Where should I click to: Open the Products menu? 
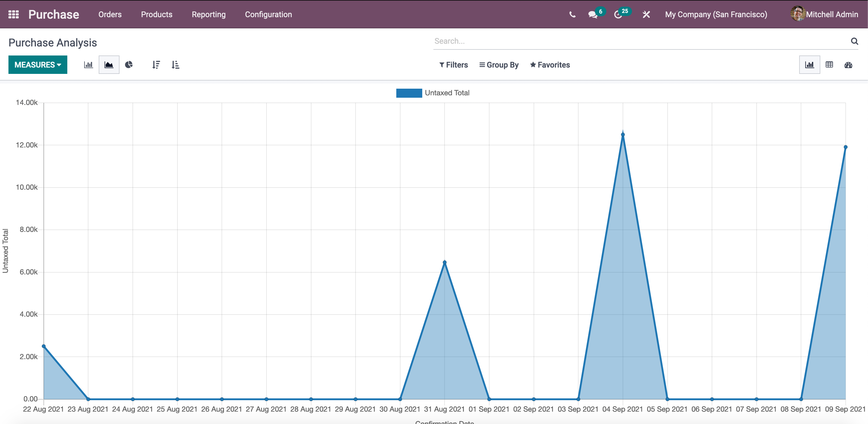coord(157,14)
